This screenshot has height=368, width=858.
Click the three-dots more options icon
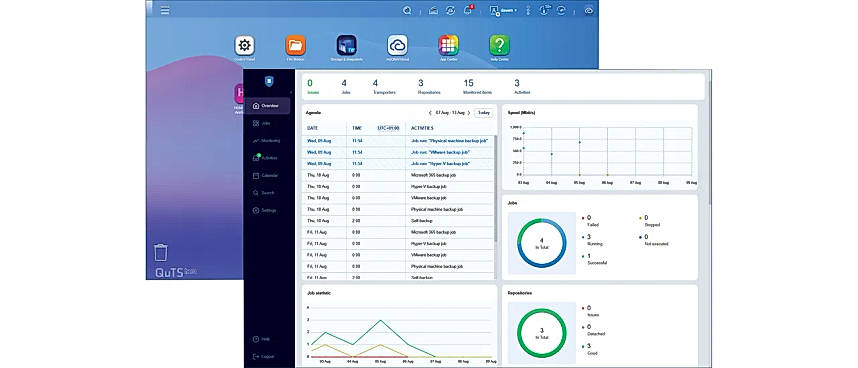[x=528, y=10]
